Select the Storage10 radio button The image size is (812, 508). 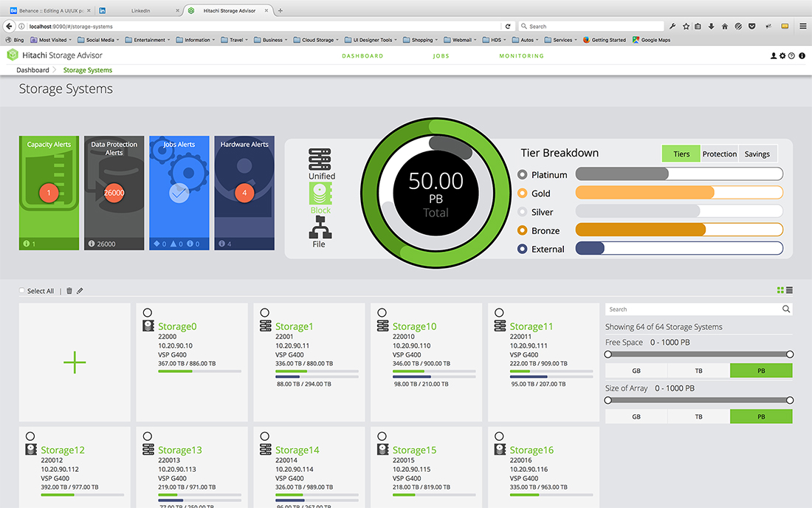[382, 312]
